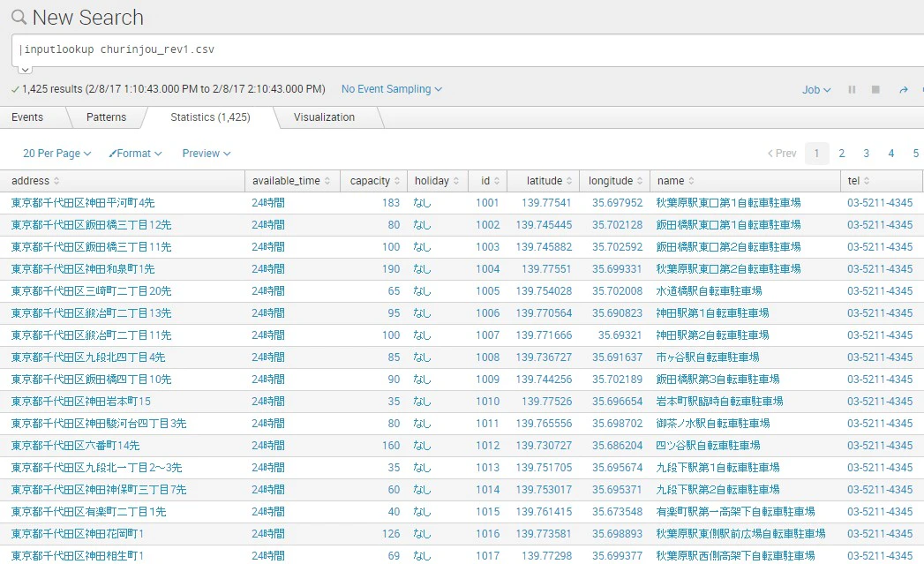Image resolution: width=924 pixels, height=564 pixels.
Task: Click latitude value 139.730727
Action: (544, 446)
